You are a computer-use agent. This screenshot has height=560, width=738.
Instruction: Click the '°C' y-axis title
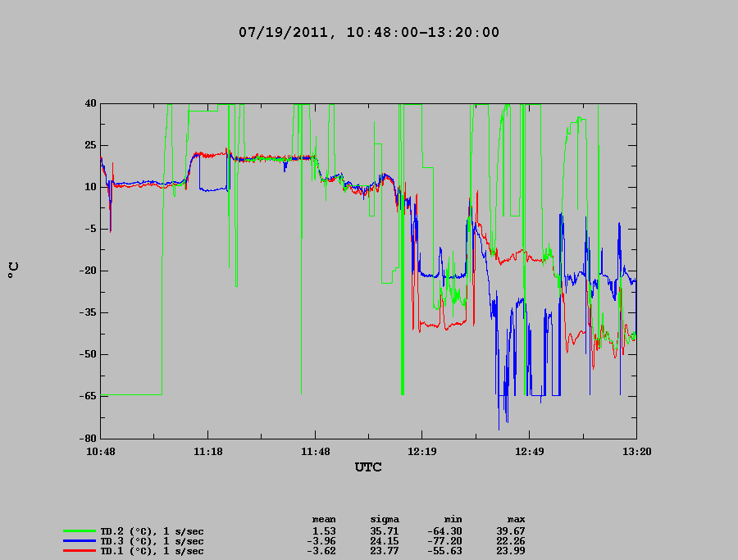coord(13,270)
